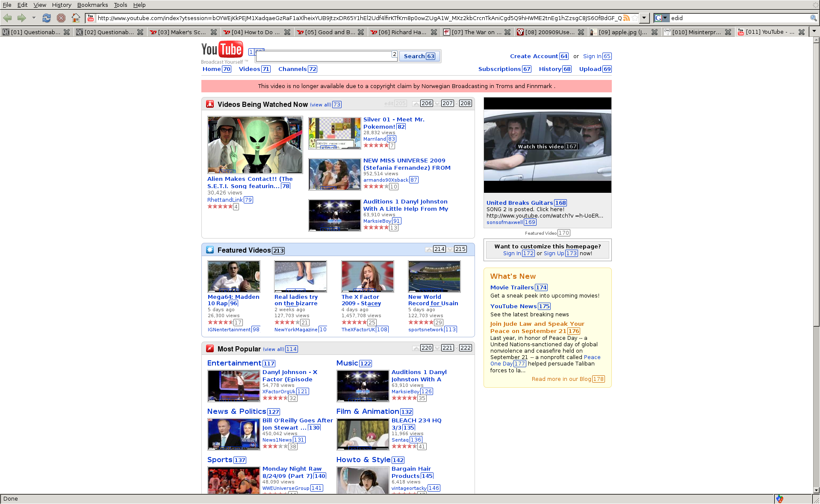820x504 pixels.
Task: Open the File menu
Action: pos(7,5)
